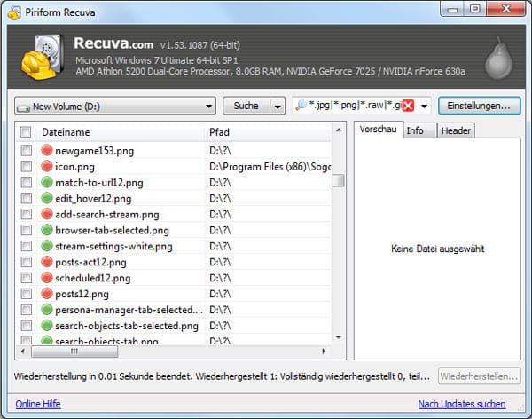Viewport: 532px width, 419px height.
Task: Click the magnifier icon in the filter box
Action: (302, 106)
